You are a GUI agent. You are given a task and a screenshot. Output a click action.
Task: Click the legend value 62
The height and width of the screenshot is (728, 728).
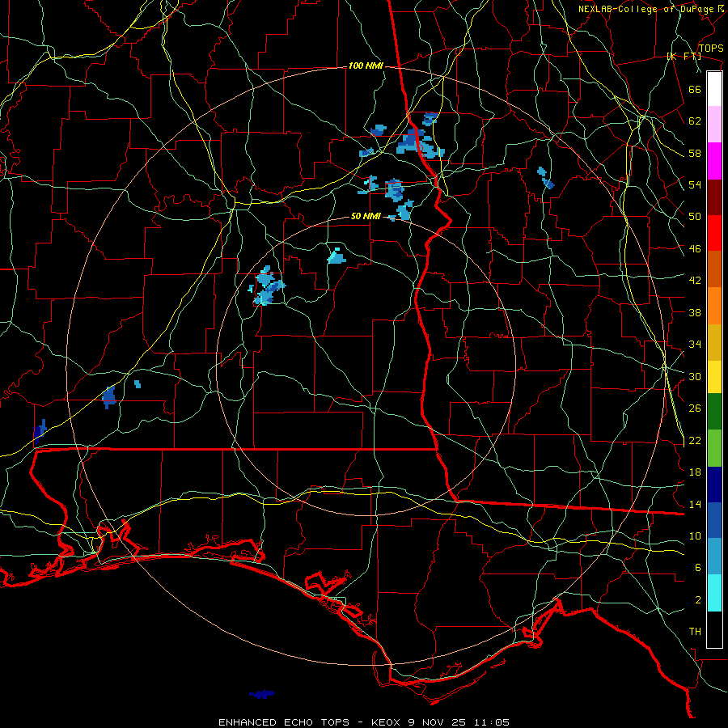tap(695, 121)
